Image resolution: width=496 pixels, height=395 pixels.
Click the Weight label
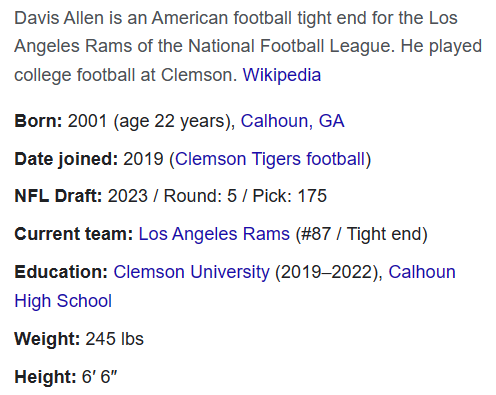coord(47,339)
